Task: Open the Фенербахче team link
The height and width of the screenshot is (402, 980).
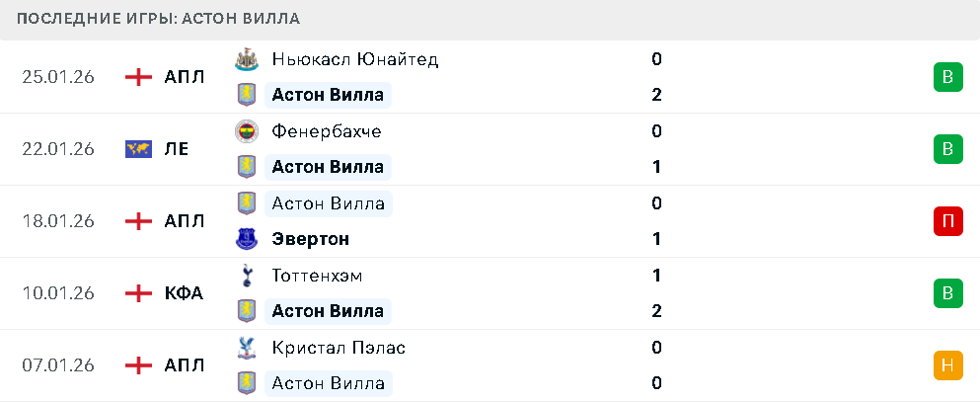Action: [x=326, y=131]
